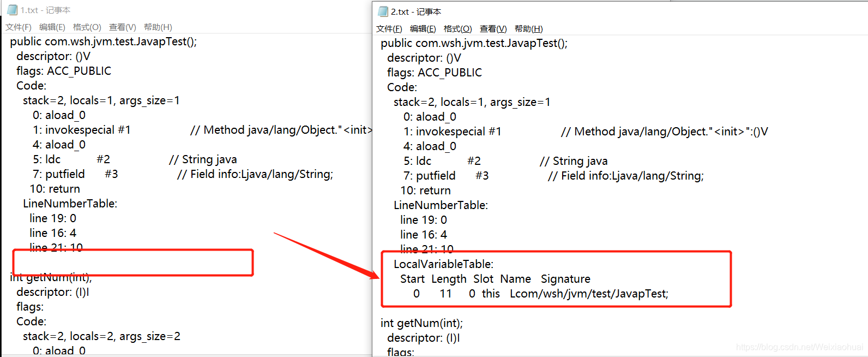Click 'Lcom/wsh/jvm/test/JavapTest;' in 2.txt
This screenshot has height=357, width=868.
click(x=589, y=294)
